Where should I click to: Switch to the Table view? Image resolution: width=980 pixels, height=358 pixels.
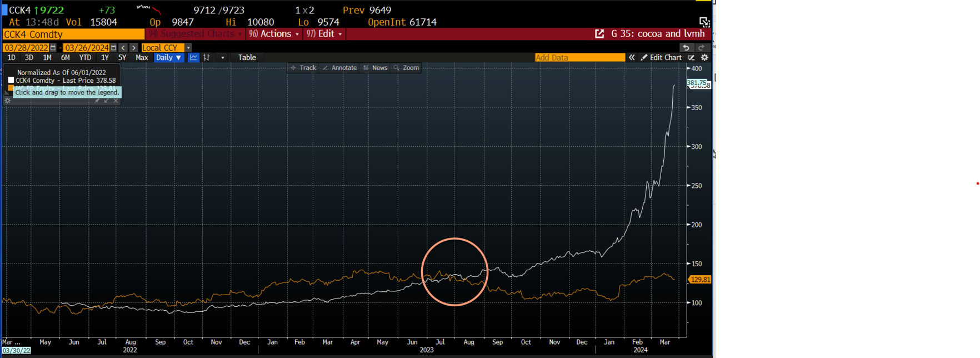click(x=247, y=58)
